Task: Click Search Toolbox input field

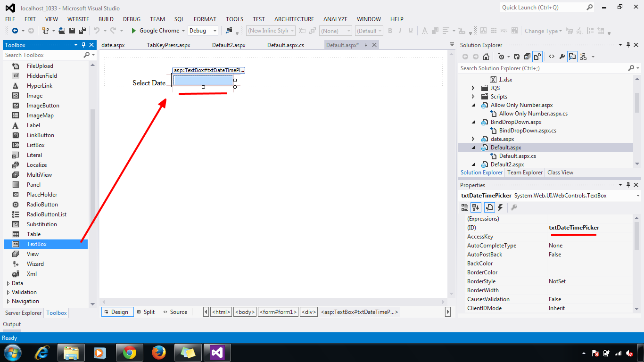Action: point(43,55)
